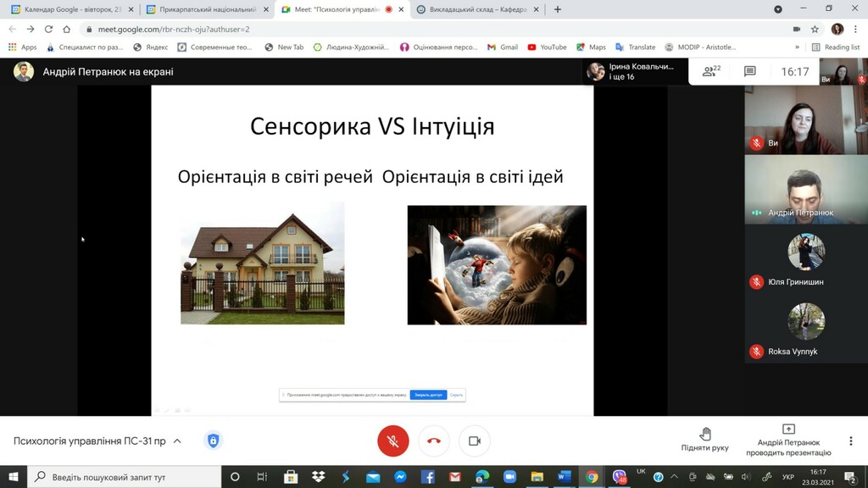Toggle the camera on or off
Image resolution: width=868 pixels, height=488 pixels.
pyautogui.click(x=475, y=441)
